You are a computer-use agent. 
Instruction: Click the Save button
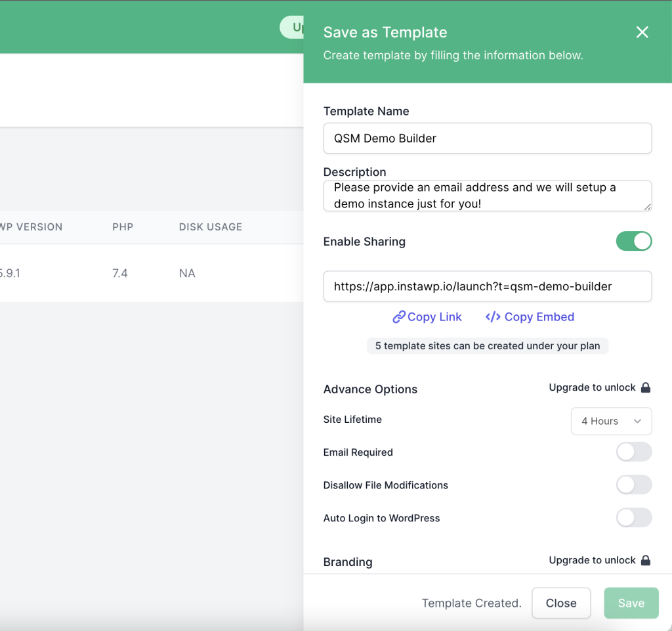tap(631, 603)
